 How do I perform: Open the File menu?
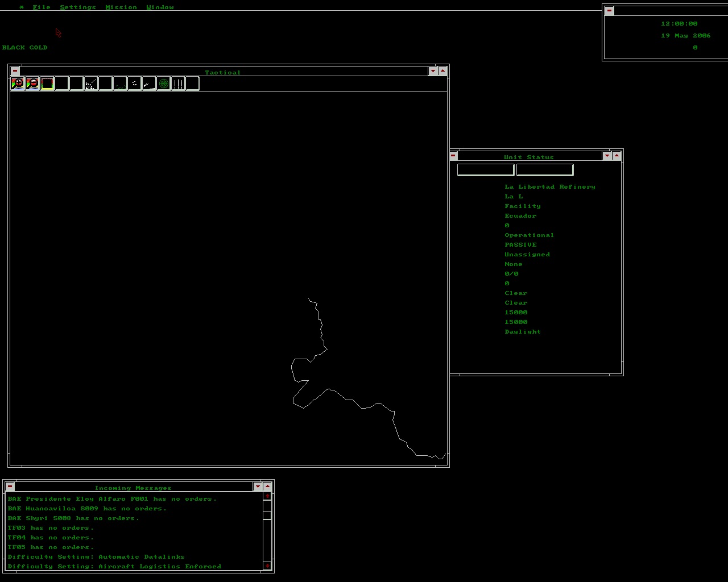pos(42,7)
